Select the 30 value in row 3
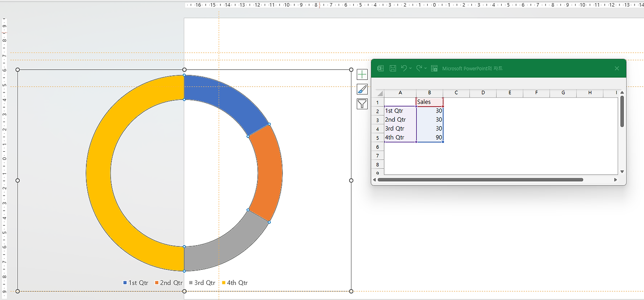Image resolution: width=644 pixels, height=300 pixels. point(430,120)
